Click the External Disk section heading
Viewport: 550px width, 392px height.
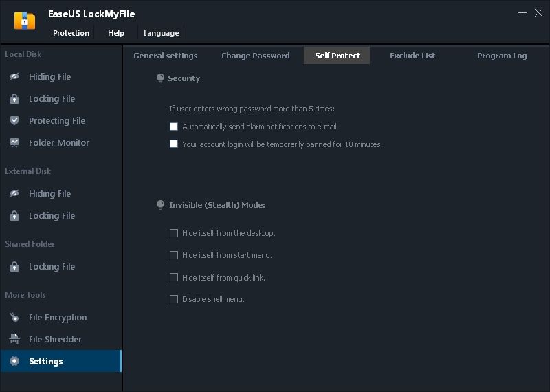pyautogui.click(x=28, y=171)
